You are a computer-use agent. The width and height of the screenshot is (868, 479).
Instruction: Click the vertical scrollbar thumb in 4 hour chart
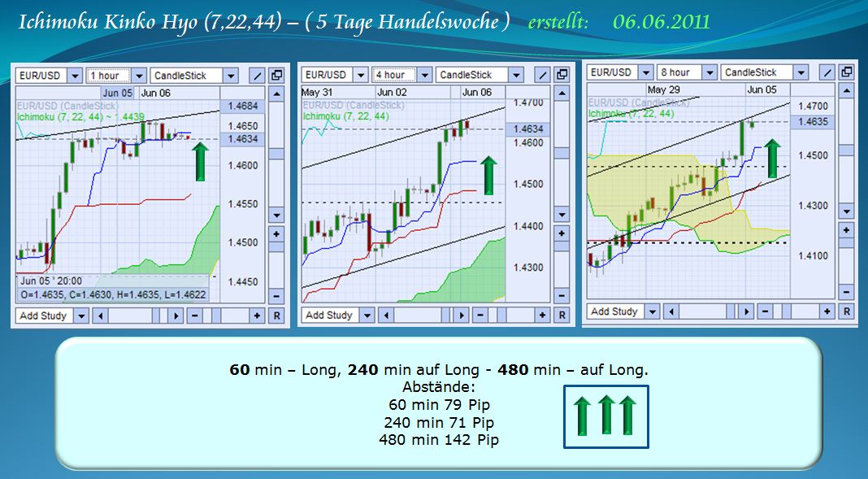pos(562,154)
